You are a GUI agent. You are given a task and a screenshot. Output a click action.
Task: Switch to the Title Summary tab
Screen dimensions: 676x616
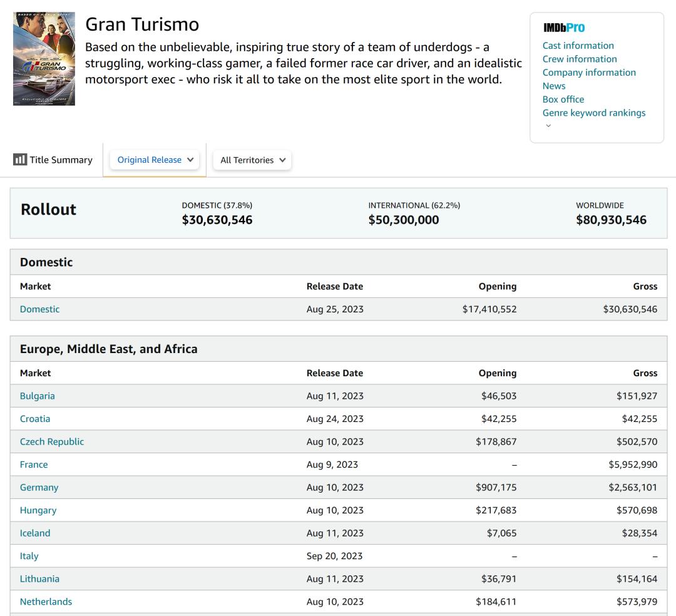(x=60, y=160)
